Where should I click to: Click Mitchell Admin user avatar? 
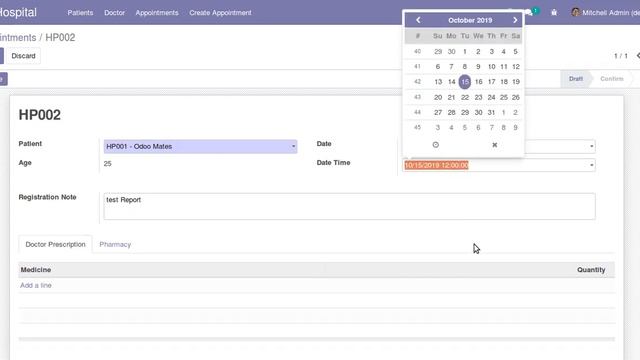(576, 12)
